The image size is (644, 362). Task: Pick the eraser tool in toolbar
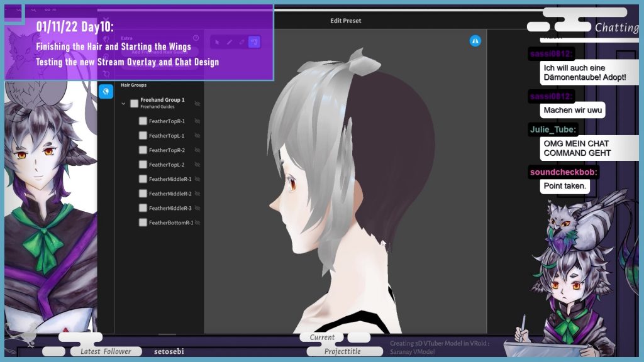click(242, 42)
